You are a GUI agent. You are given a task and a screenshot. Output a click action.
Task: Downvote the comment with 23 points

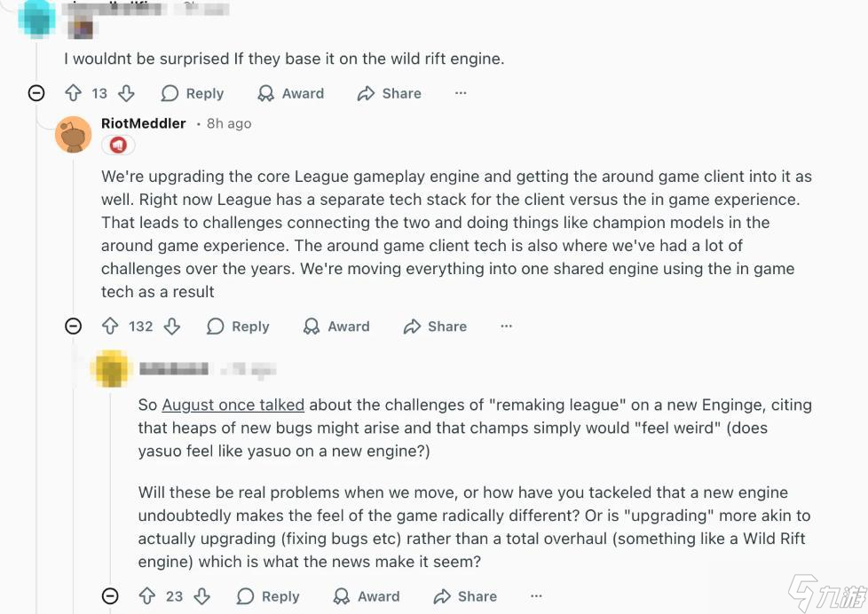pyautogui.click(x=202, y=596)
